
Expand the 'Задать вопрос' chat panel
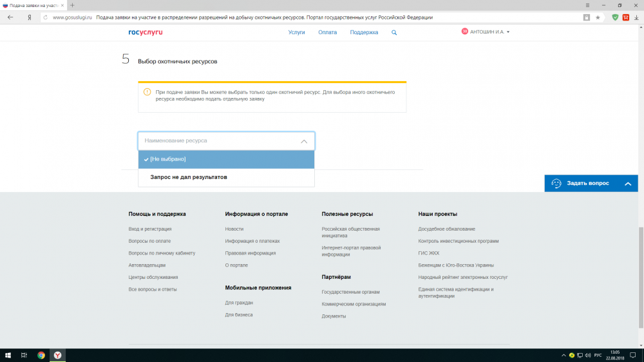click(x=627, y=184)
